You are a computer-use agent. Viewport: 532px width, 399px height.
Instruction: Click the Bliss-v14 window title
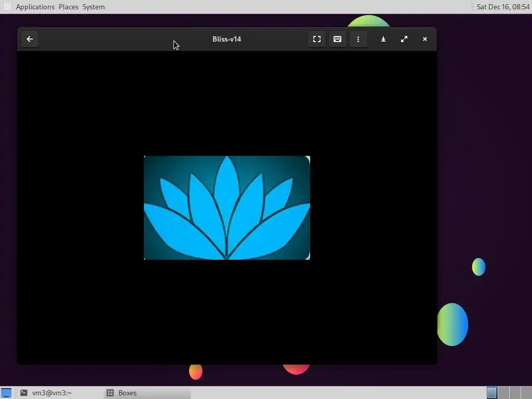[x=227, y=39]
